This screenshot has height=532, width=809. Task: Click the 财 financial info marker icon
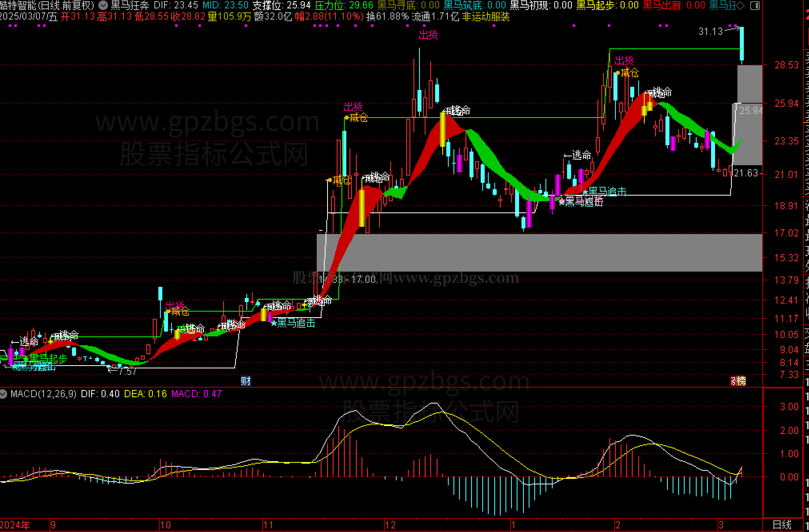coord(246,381)
